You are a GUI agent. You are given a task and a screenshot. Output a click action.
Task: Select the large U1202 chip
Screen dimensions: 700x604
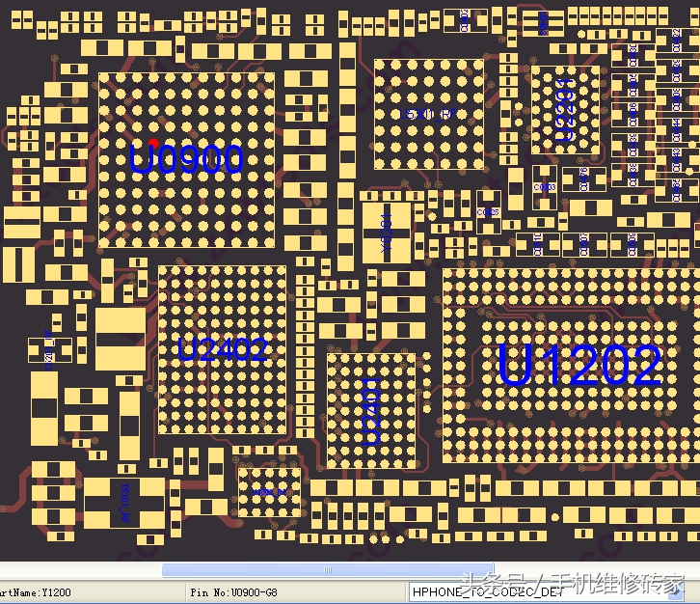point(579,366)
